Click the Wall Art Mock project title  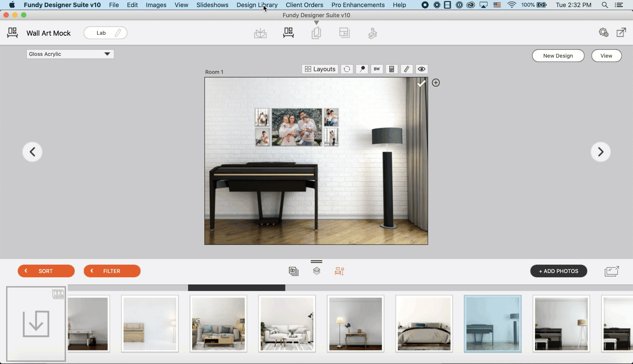click(x=49, y=33)
